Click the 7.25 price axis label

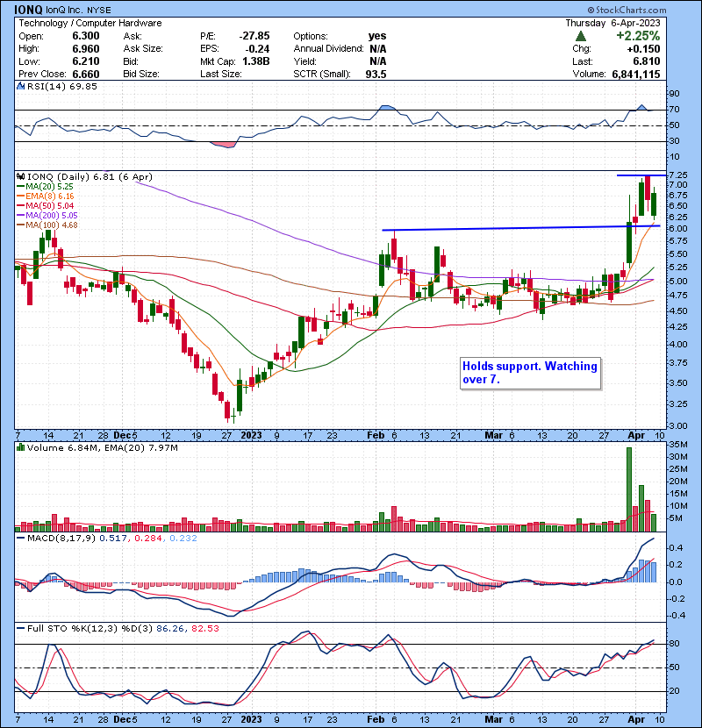677,175
